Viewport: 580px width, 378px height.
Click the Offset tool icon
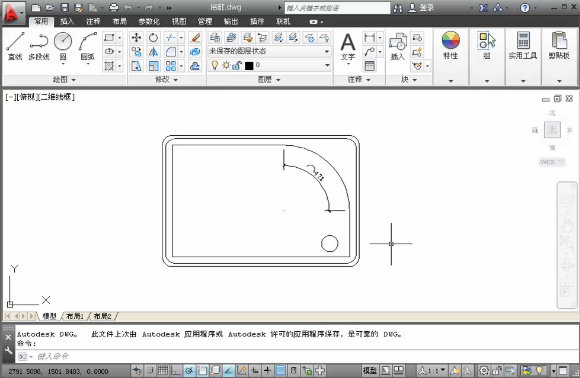tap(195, 66)
